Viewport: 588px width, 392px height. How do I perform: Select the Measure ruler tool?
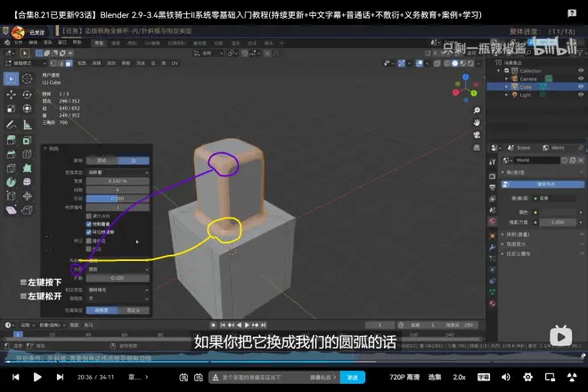27,125
